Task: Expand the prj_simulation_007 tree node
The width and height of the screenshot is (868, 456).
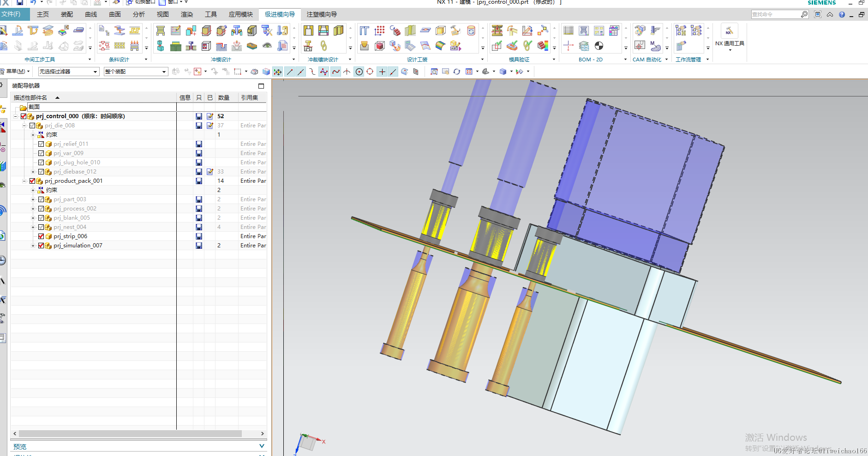Action: (33, 246)
